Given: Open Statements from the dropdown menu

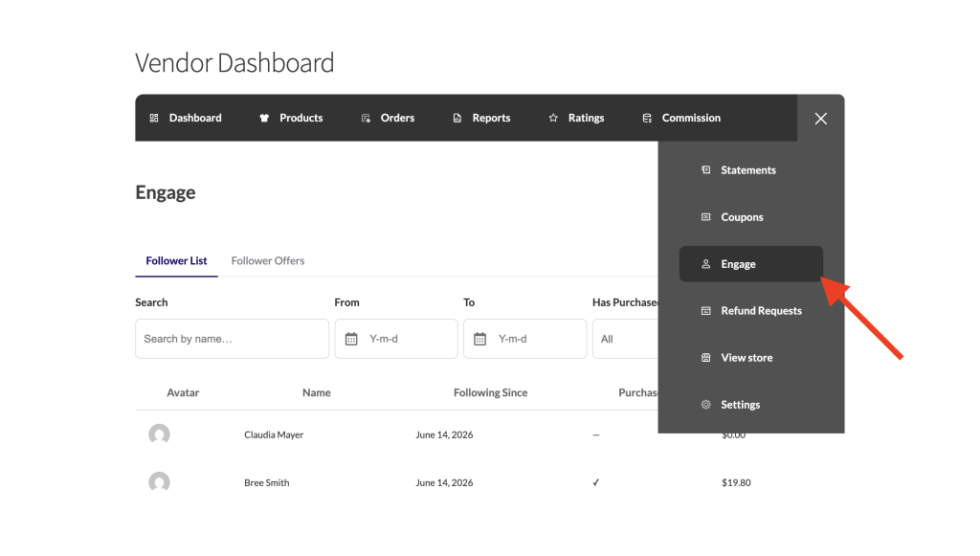Looking at the screenshot, I should [x=751, y=170].
